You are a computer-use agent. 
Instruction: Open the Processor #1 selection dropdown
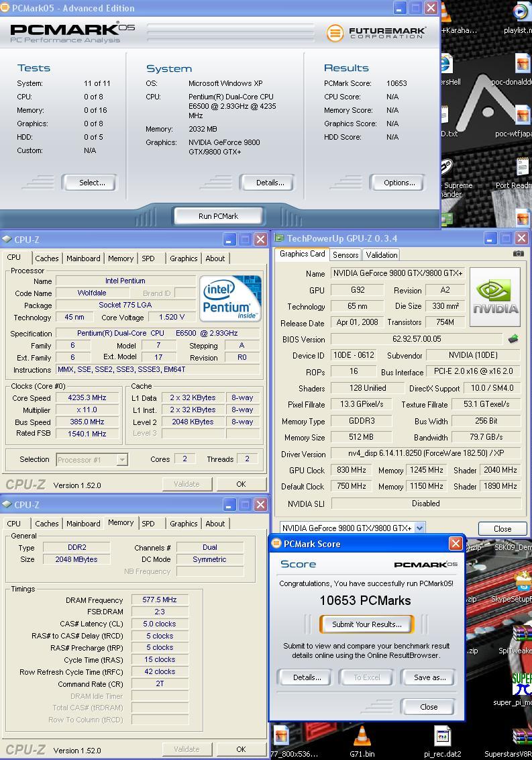123,459
